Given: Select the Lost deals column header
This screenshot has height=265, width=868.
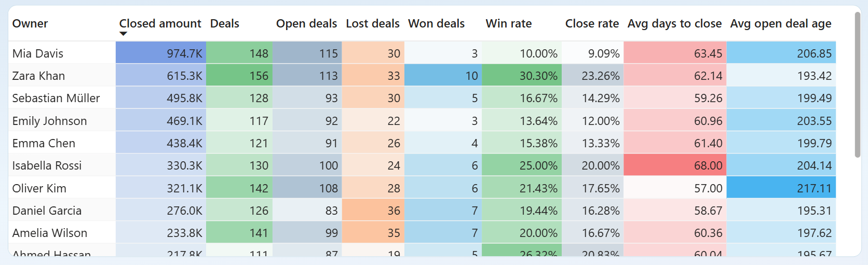Looking at the screenshot, I should pyautogui.click(x=372, y=23).
